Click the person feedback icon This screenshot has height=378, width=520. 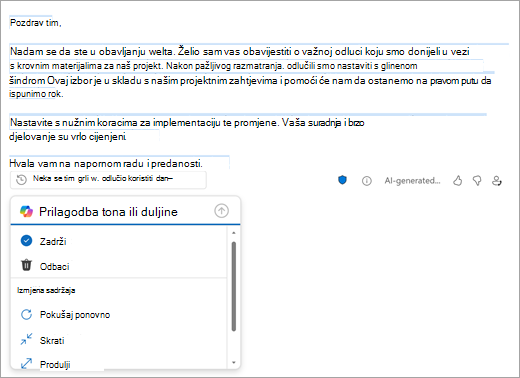tap(497, 181)
